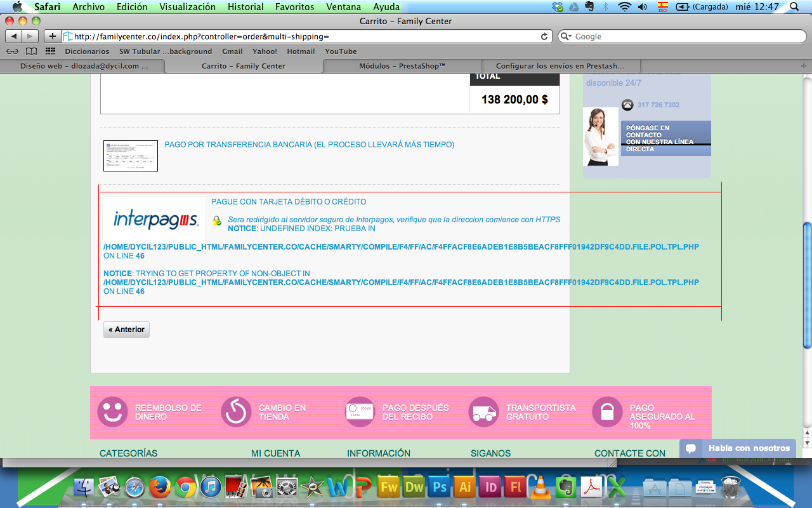Launch Firefox from the Dock
Image resolution: width=812 pixels, height=508 pixels.
[160, 487]
